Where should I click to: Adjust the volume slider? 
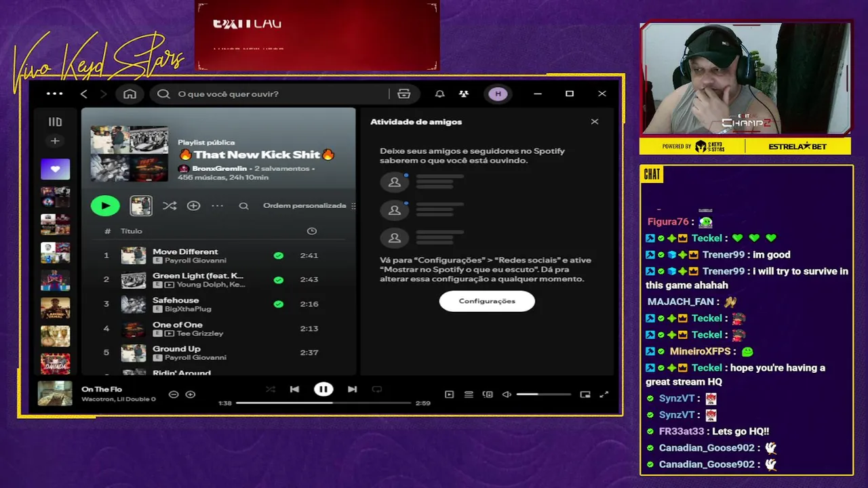(543, 394)
